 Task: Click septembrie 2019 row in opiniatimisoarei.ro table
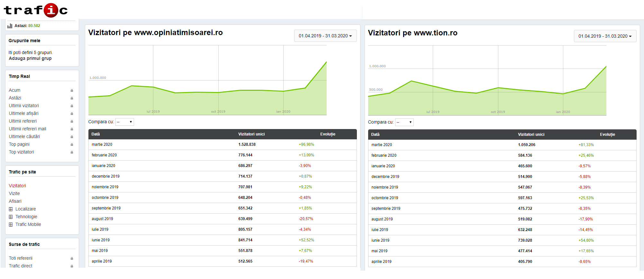[222, 208]
